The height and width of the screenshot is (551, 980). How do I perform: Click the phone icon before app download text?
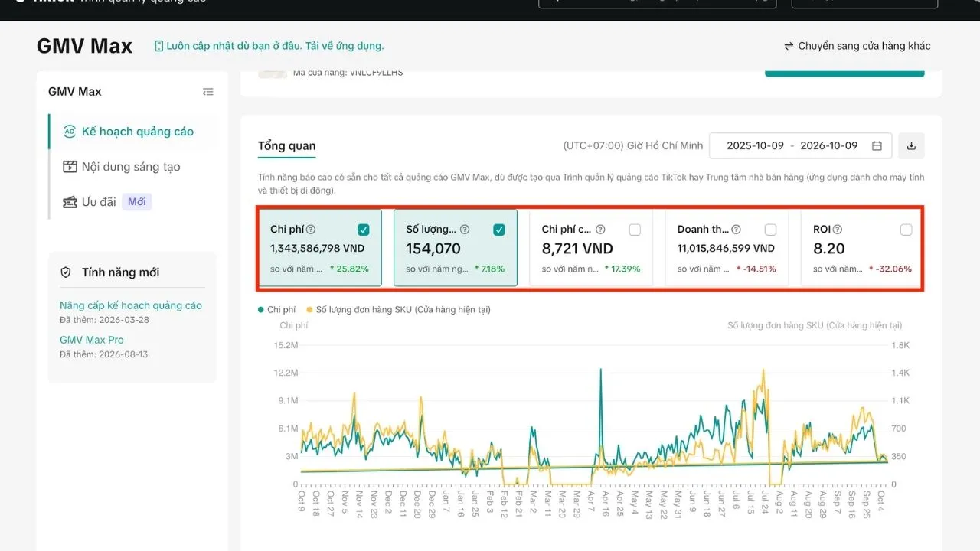[x=159, y=46]
